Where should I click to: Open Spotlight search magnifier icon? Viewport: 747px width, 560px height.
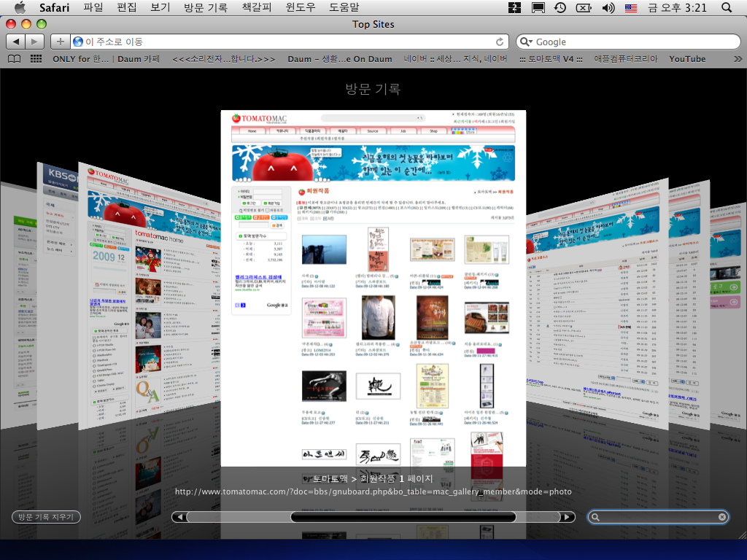(x=726, y=8)
